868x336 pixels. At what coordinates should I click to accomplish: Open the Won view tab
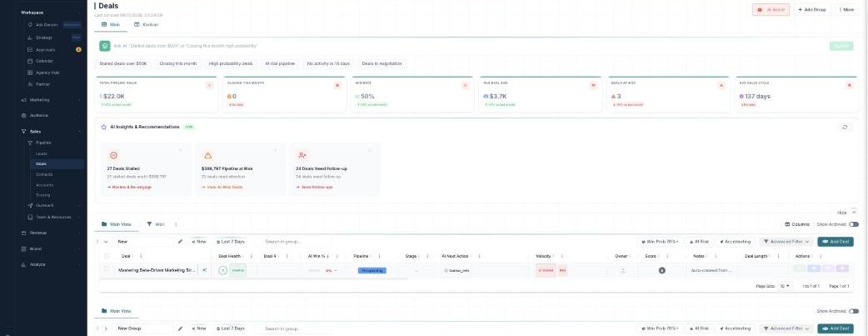click(x=156, y=224)
